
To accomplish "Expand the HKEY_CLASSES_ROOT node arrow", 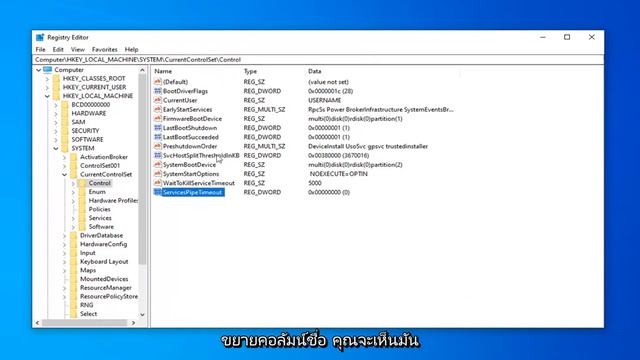I will (47, 78).
